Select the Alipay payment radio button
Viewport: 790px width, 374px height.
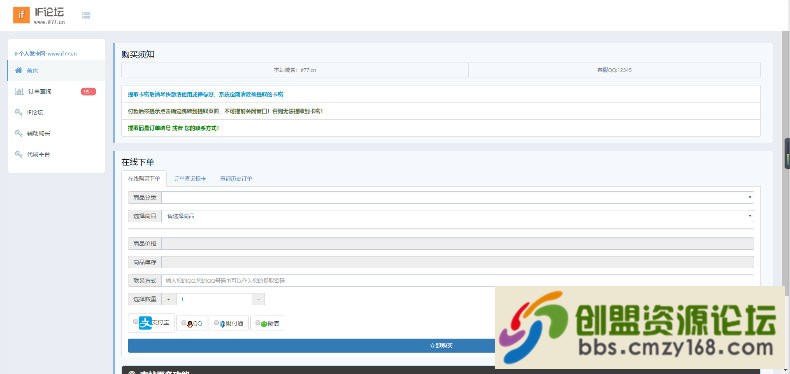136,321
